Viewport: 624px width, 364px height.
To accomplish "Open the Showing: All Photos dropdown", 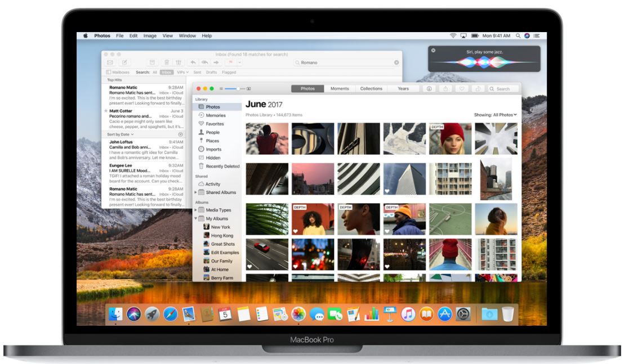I will [x=495, y=115].
